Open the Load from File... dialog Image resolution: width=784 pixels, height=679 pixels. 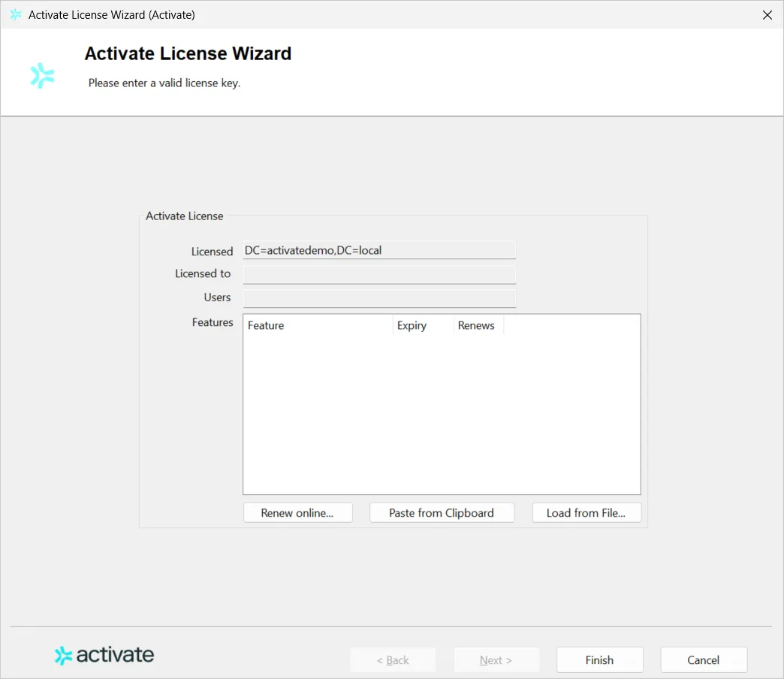(586, 512)
